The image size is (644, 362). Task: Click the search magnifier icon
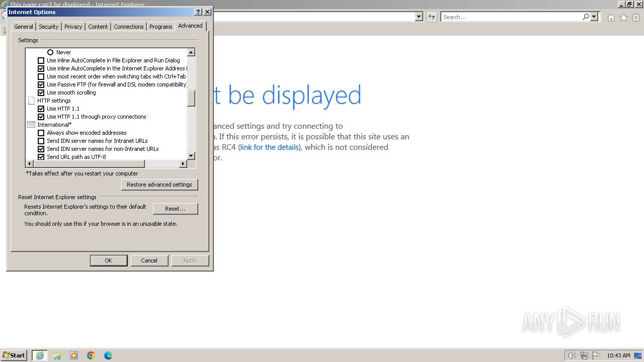pos(586,17)
